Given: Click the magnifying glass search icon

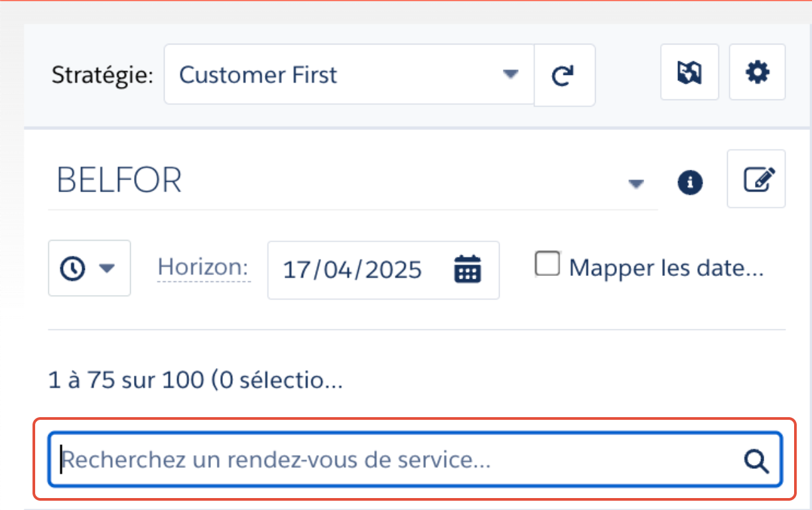Looking at the screenshot, I should [x=756, y=460].
